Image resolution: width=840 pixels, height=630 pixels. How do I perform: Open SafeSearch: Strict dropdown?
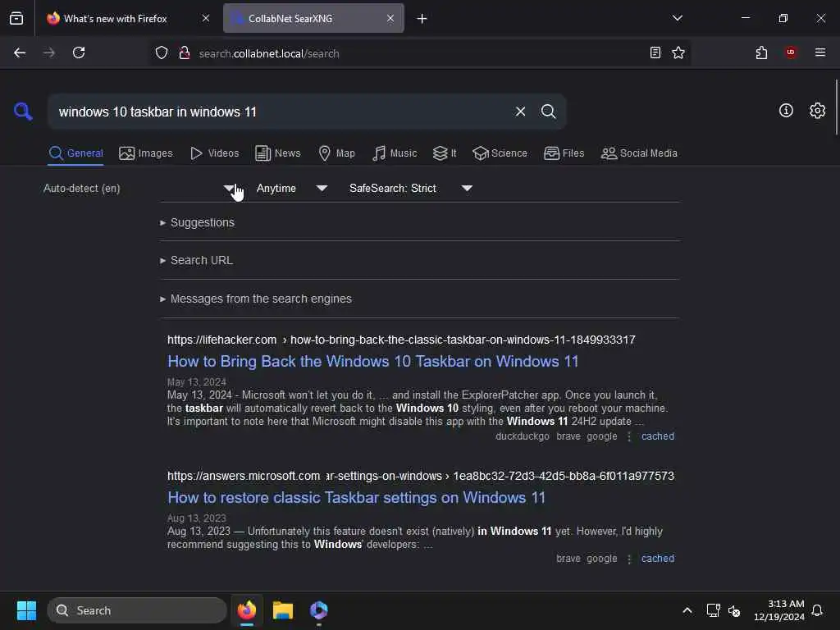coord(410,189)
